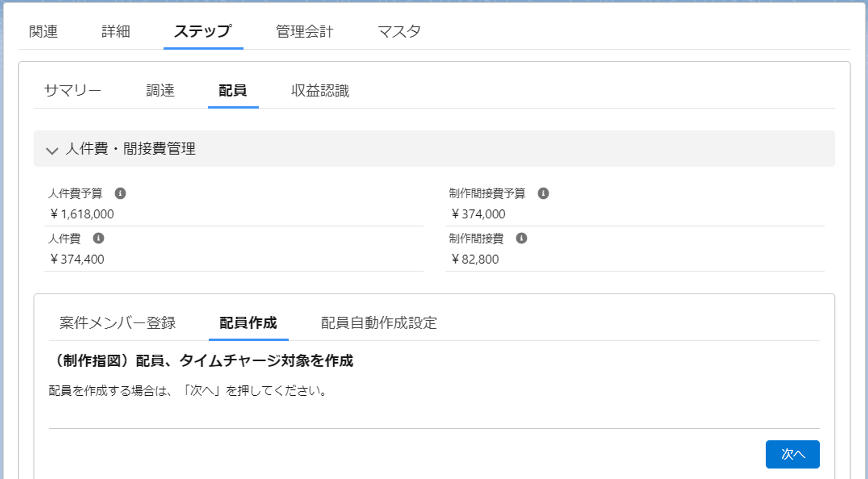Click the 人件費予算 field label
868x479 pixels.
point(75,193)
